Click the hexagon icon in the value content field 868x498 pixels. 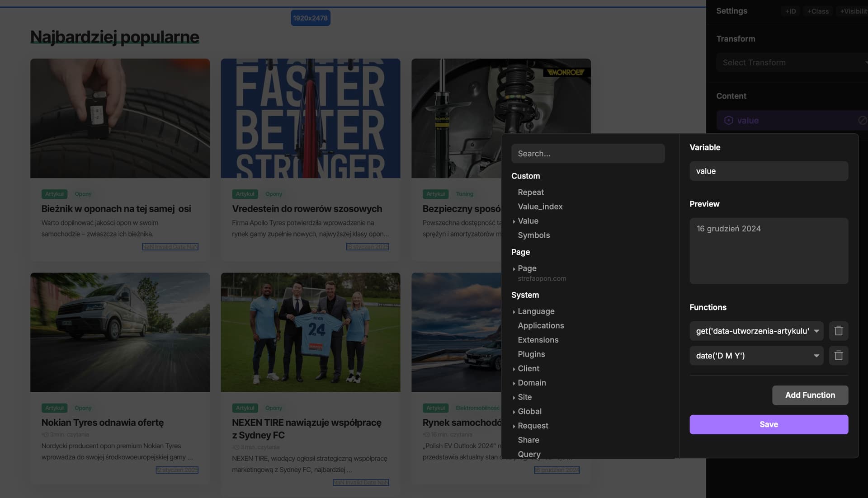click(728, 120)
